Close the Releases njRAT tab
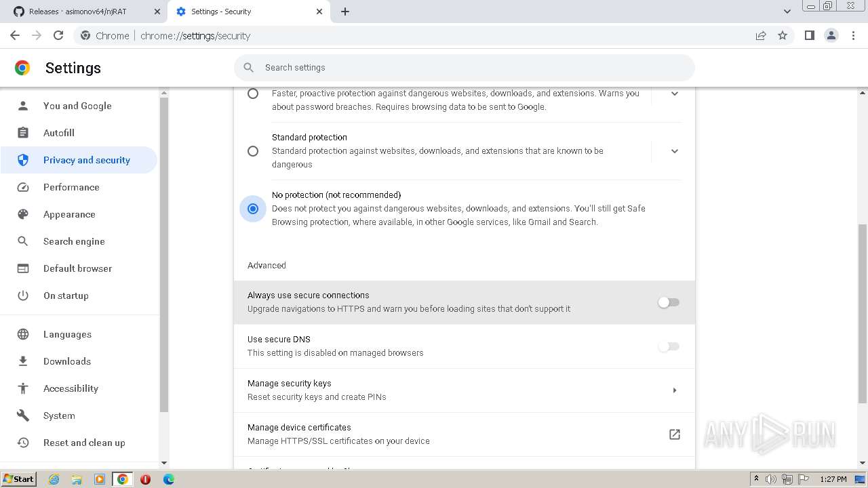 [x=157, y=12]
